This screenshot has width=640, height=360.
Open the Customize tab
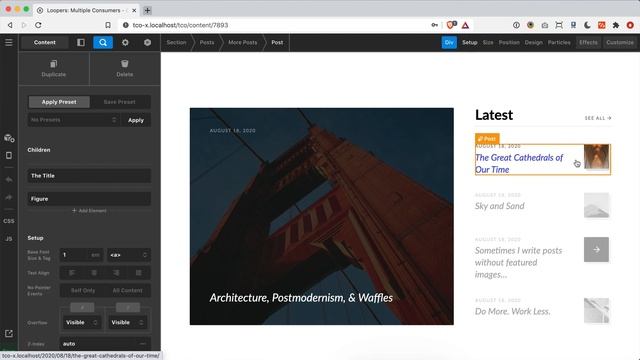(x=620, y=42)
